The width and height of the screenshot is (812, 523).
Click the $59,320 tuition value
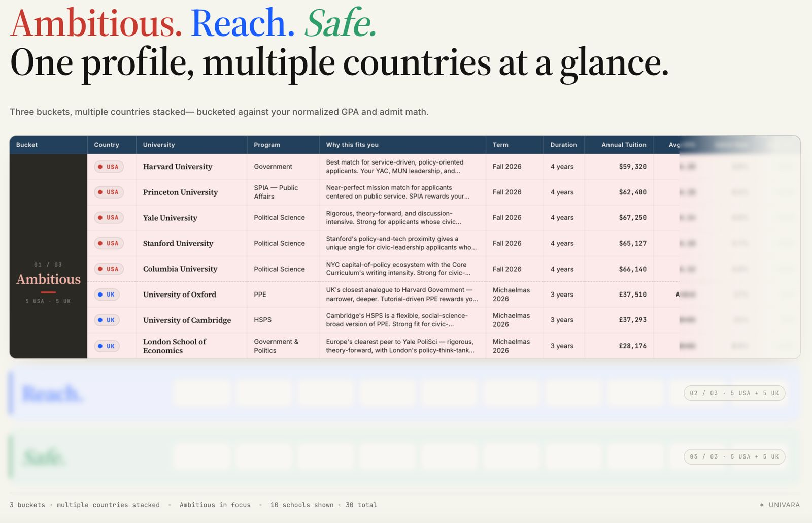coord(632,167)
